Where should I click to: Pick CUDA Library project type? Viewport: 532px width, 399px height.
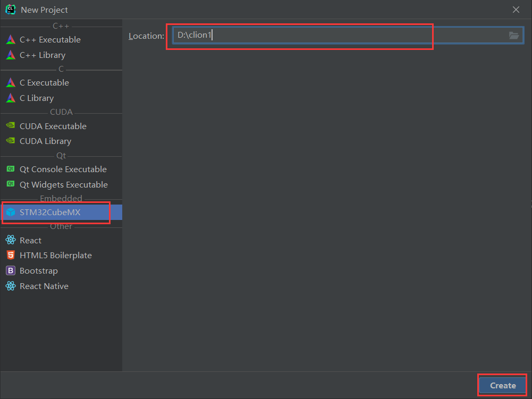point(62,141)
